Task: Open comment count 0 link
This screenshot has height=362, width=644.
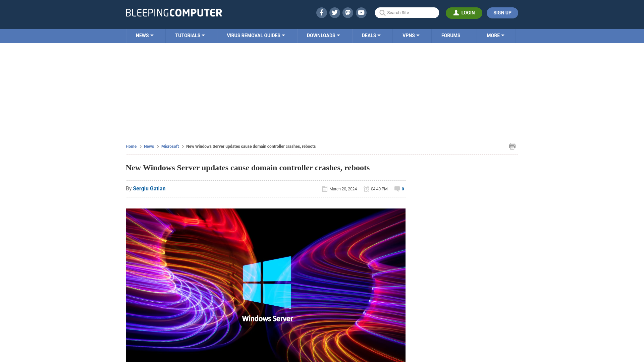Action: (x=403, y=189)
